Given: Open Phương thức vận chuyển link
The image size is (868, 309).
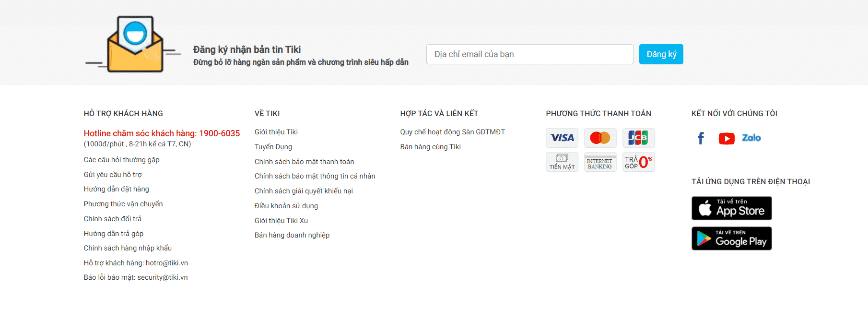Looking at the screenshot, I should click(x=123, y=204).
